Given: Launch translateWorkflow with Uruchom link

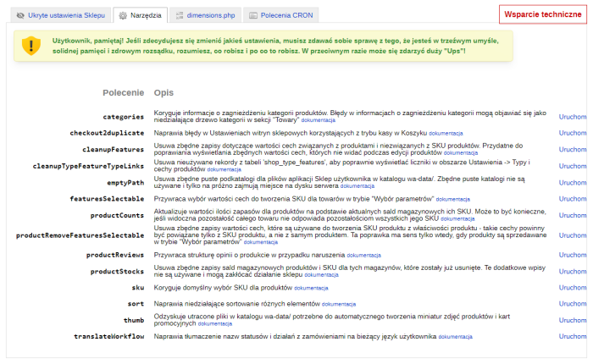Looking at the screenshot, I should point(572,336).
